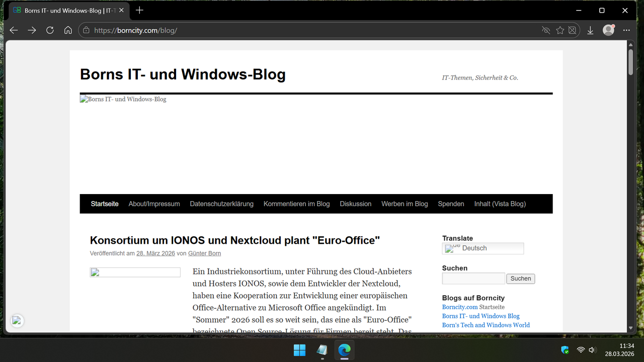Click the Borns IT- und Windows-Blog site title
The image size is (644, 362).
click(x=183, y=74)
